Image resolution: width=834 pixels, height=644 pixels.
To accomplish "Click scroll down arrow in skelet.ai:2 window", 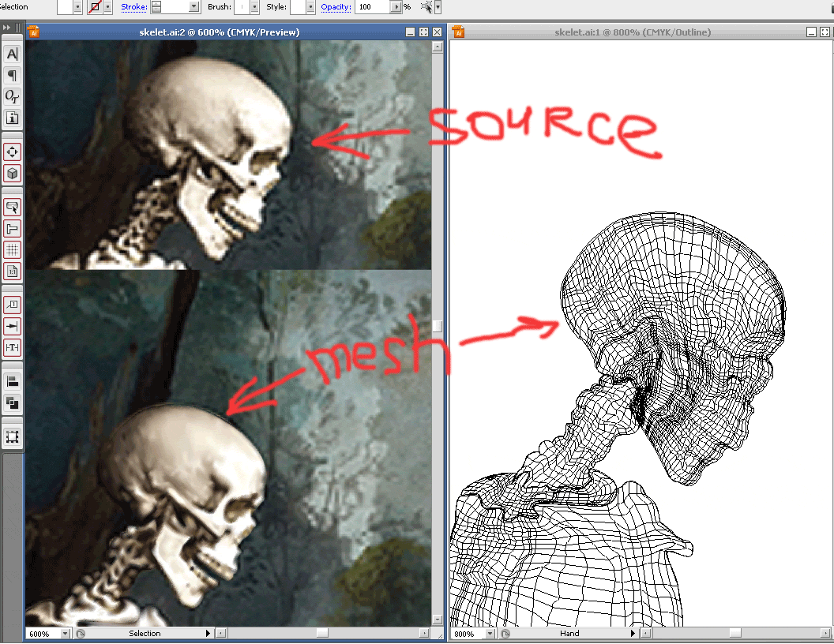I will click(438, 620).
